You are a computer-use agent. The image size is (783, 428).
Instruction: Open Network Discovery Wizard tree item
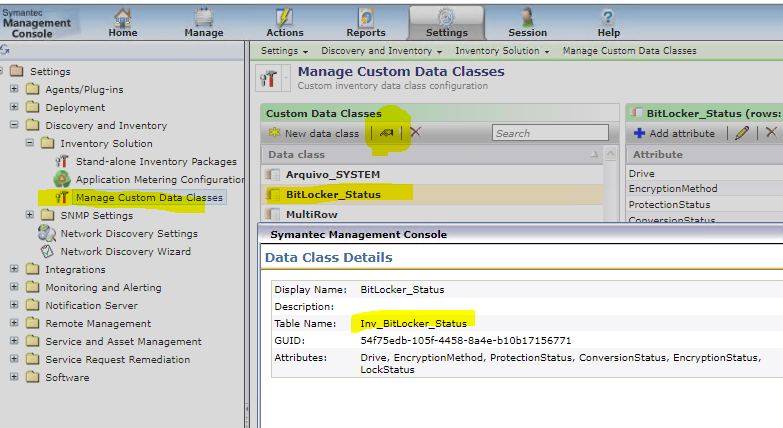[125, 251]
